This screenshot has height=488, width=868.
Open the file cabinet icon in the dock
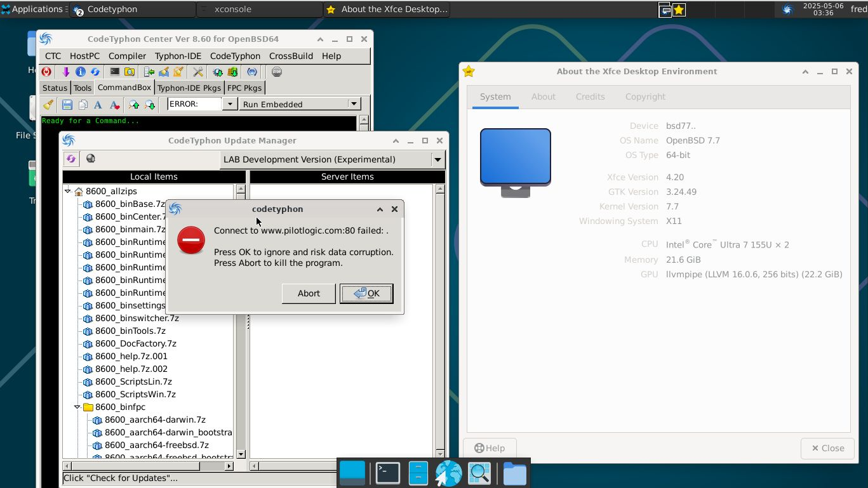tap(418, 473)
